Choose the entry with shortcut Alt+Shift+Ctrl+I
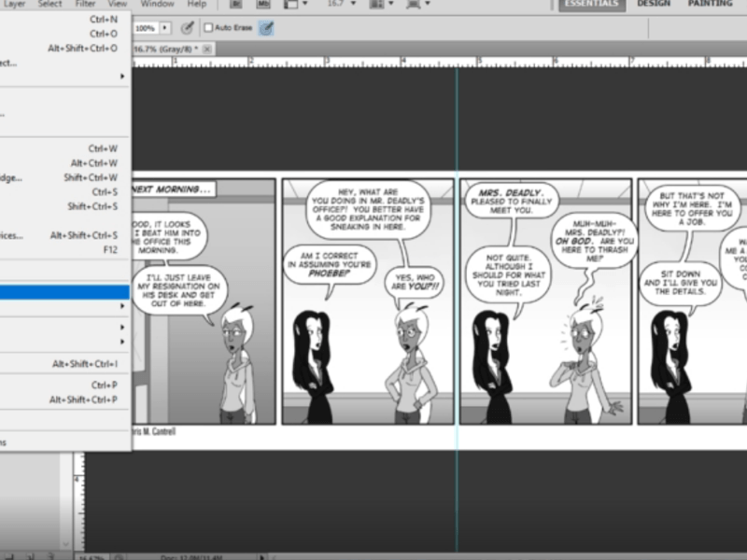This screenshot has height=560, width=747. click(65, 364)
